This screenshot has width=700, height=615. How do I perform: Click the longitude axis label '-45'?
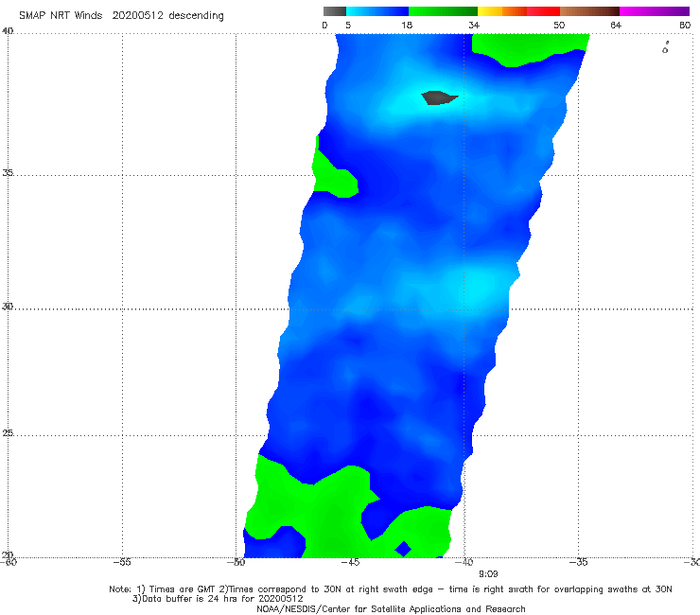(350, 562)
